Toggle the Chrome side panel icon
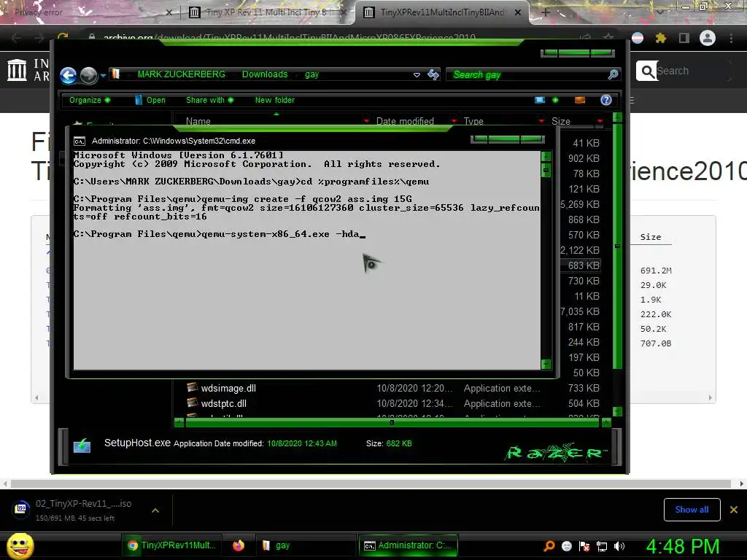The width and height of the screenshot is (747, 560). pos(684,38)
